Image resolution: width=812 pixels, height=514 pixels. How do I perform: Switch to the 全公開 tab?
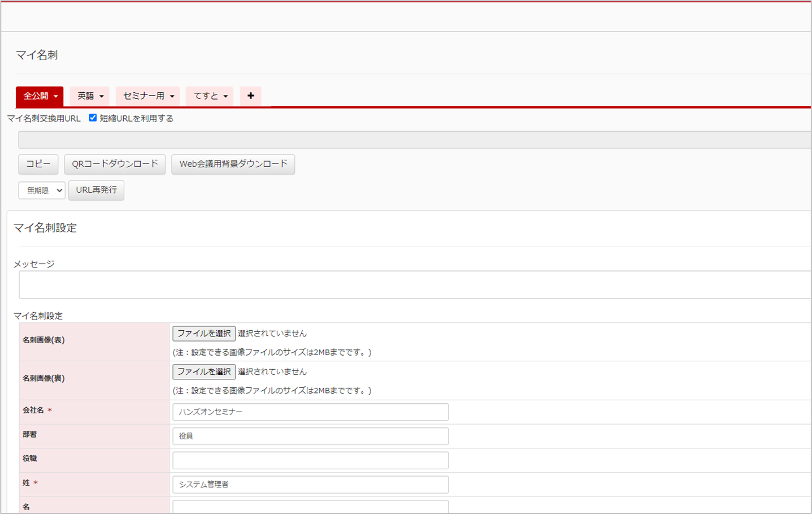coord(36,96)
